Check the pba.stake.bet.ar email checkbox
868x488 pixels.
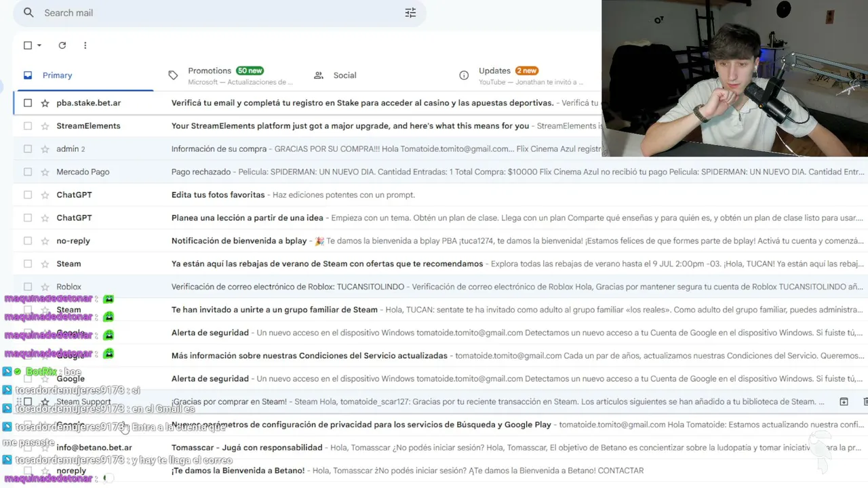(x=28, y=103)
